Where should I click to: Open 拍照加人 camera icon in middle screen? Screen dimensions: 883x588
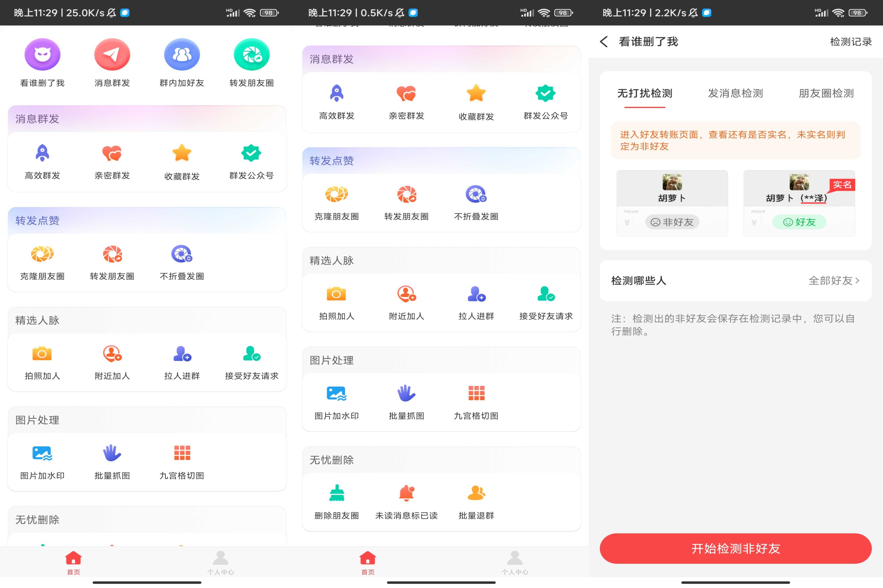click(x=336, y=294)
